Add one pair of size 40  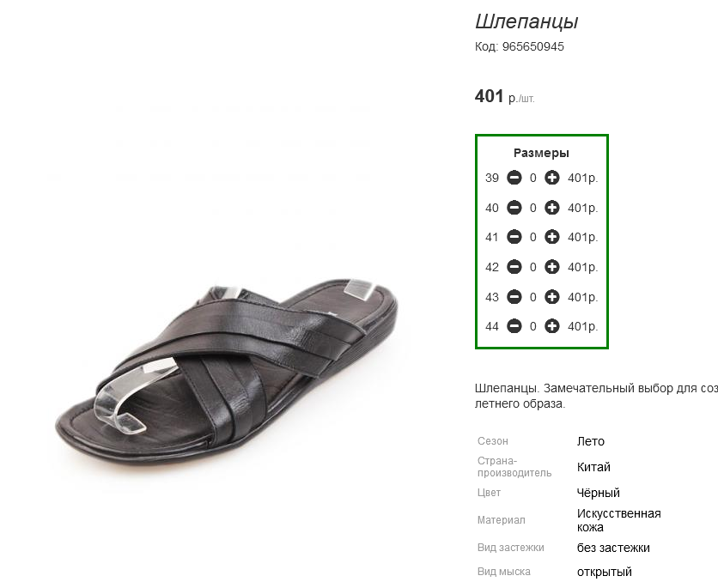(x=551, y=208)
